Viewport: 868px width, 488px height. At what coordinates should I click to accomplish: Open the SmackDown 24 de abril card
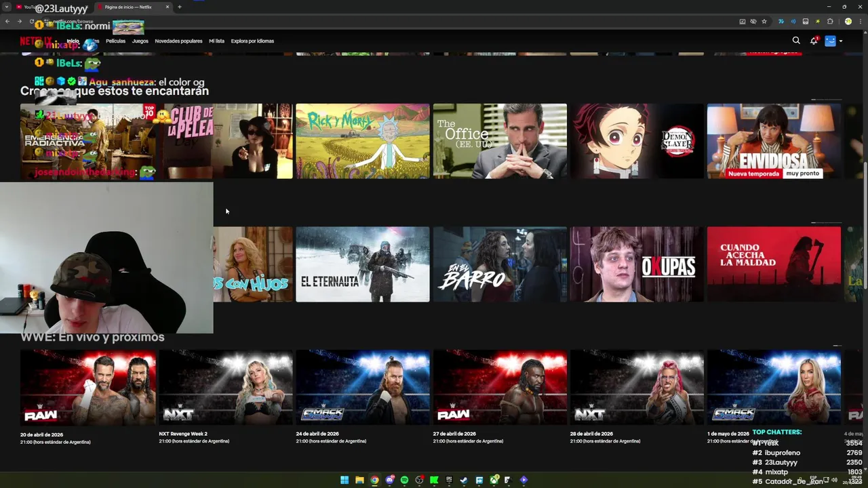tap(363, 388)
